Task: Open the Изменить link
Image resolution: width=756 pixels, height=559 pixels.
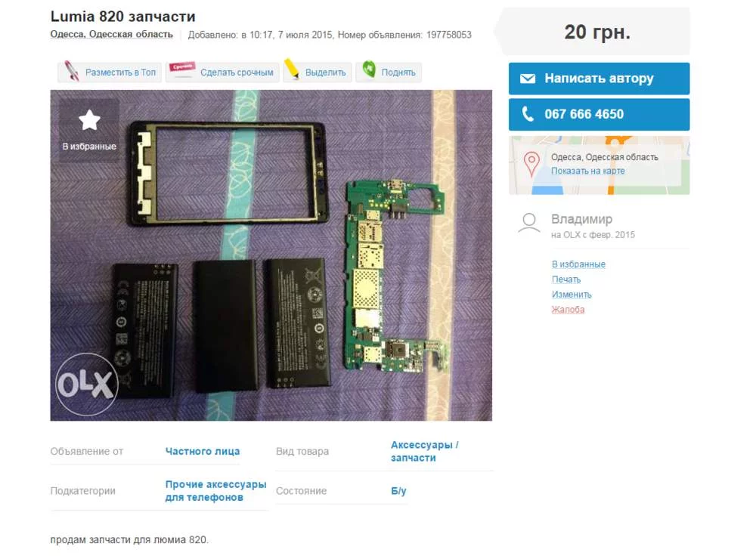Action: pyautogui.click(x=572, y=295)
